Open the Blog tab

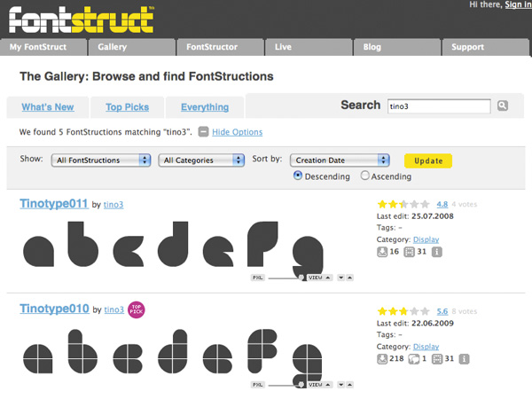point(397,47)
